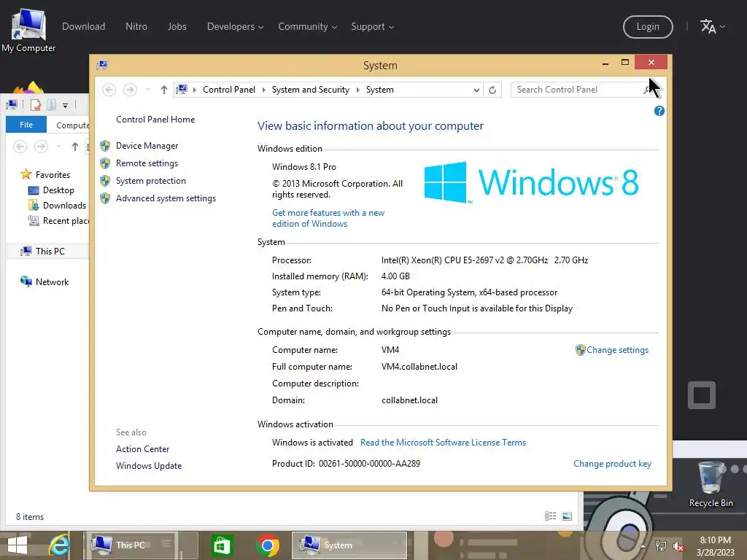This screenshot has width=747, height=560.
Task: Select System and Security in the breadcrumb
Action: pyautogui.click(x=310, y=90)
